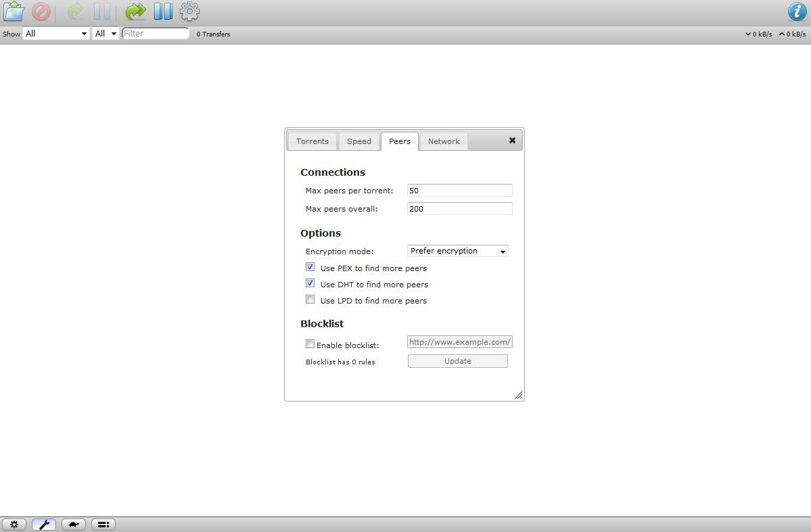
Task: Click the Connections heading
Action: tap(333, 172)
